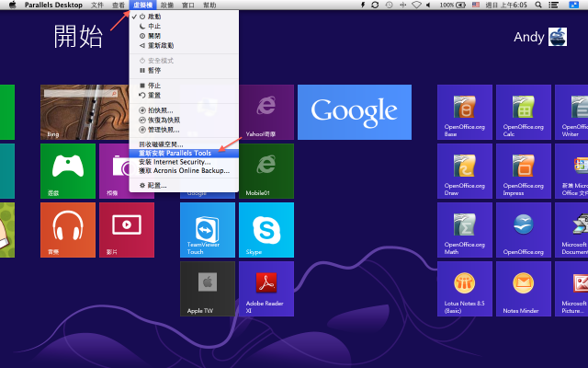Select 安裝 Internet Security...
The image size is (588, 368).
[x=184, y=162]
